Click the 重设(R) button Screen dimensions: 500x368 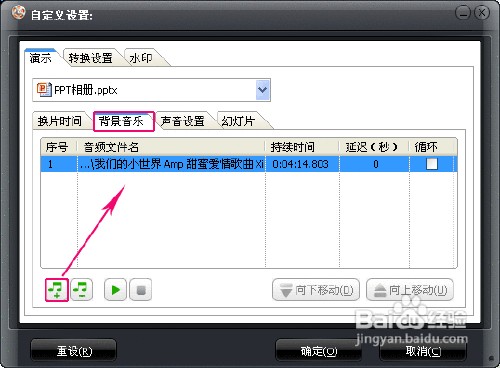point(74,351)
